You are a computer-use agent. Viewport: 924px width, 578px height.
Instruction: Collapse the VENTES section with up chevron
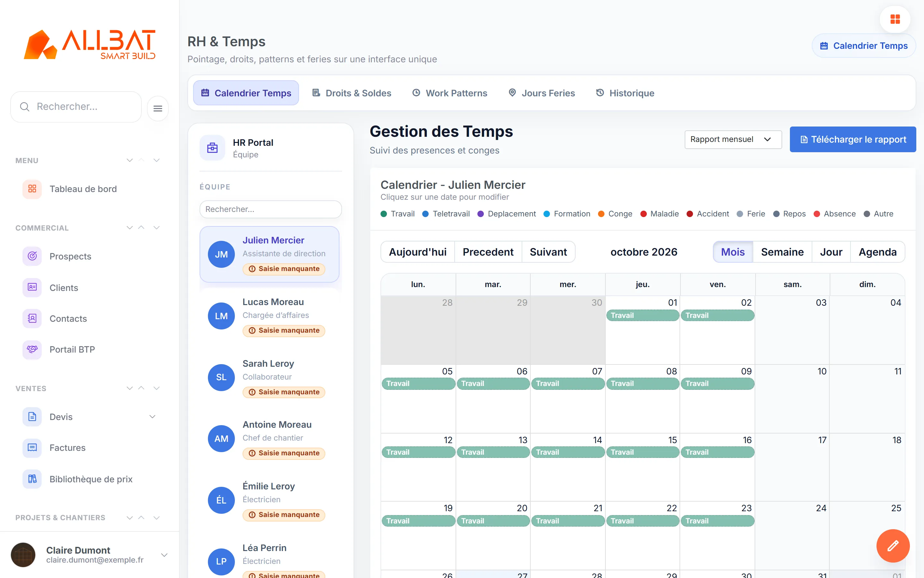pos(141,388)
